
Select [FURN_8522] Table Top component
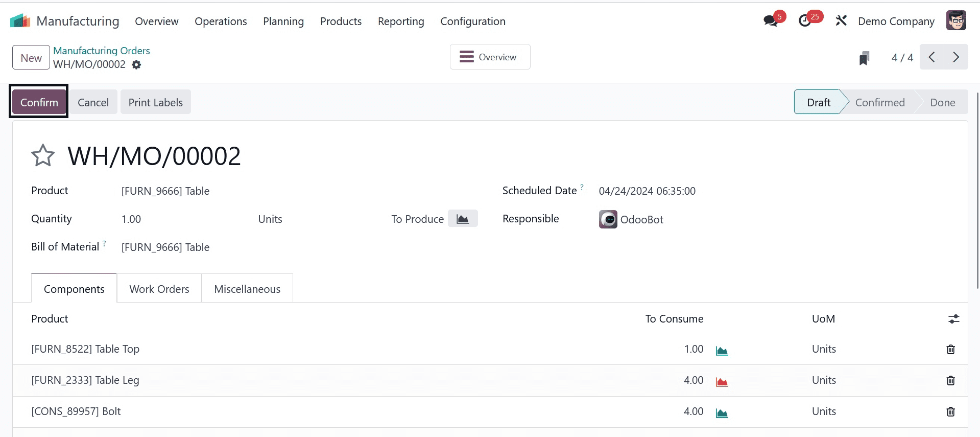[x=85, y=349]
